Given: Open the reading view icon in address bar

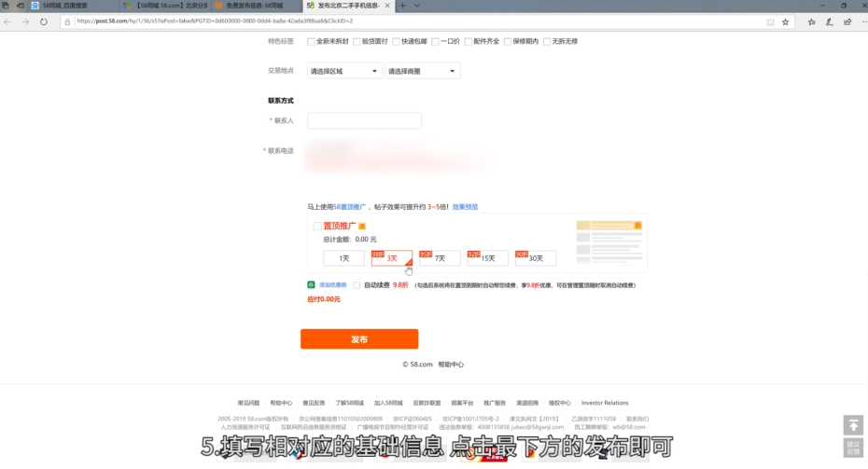Looking at the screenshot, I should [x=770, y=21].
